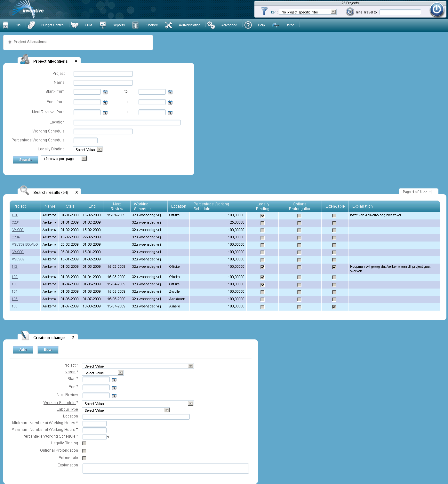
Task: Click the CRM handshake icon
Action: 75,25
